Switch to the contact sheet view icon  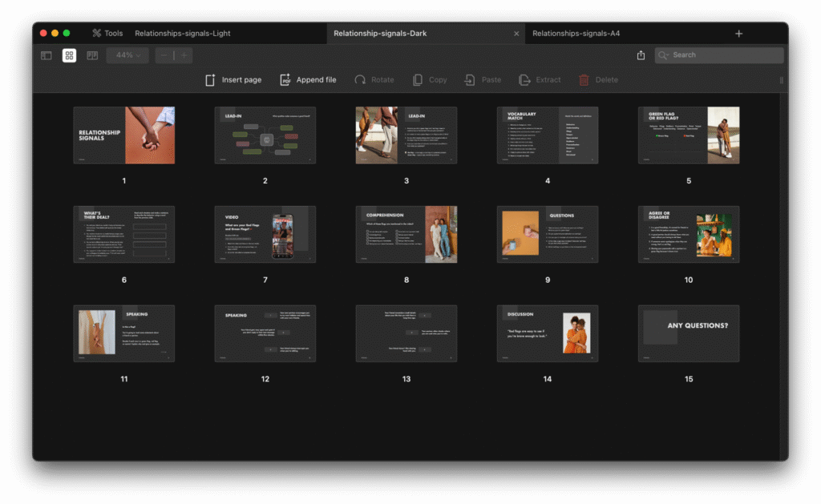[92, 55]
